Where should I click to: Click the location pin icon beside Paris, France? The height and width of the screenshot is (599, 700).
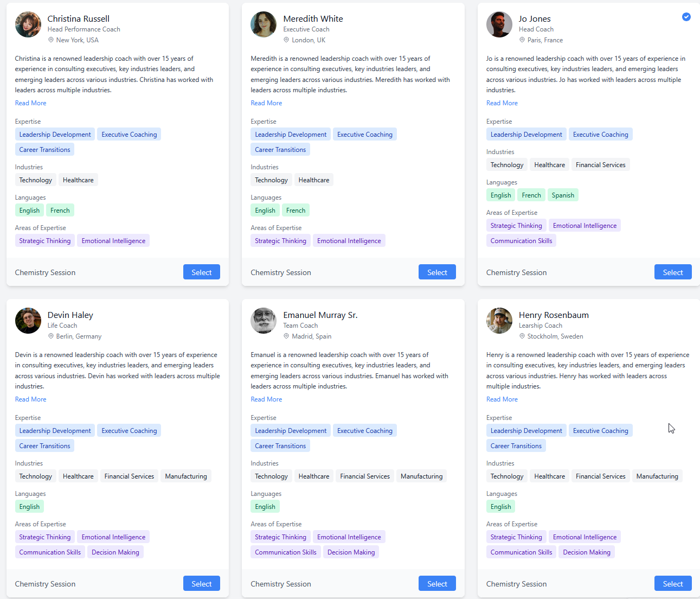(x=522, y=40)
